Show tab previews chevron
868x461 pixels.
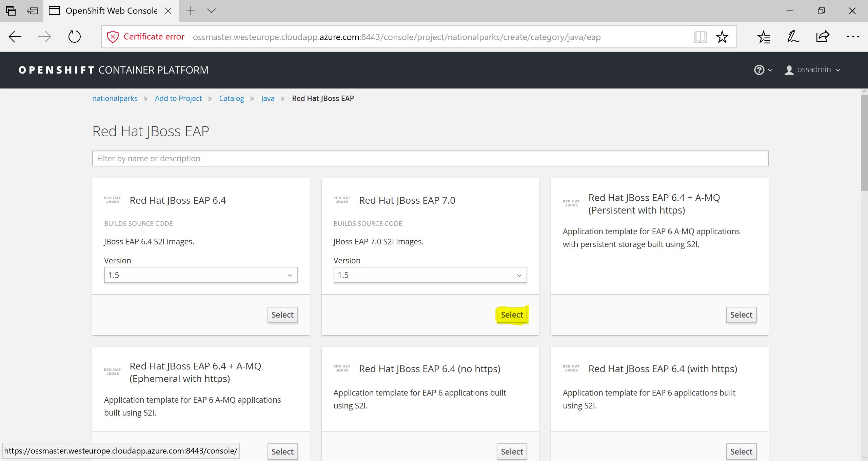pos(211,11)
